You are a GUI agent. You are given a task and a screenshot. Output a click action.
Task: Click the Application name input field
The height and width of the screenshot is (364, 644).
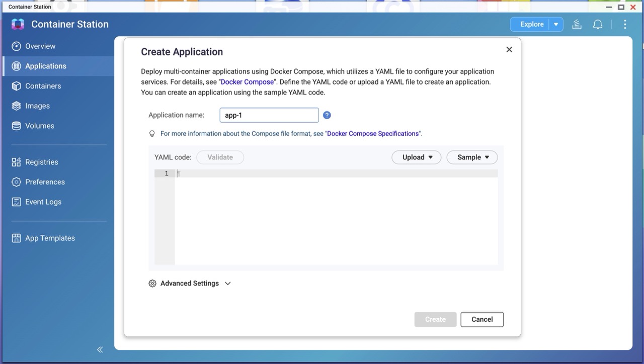pyautogui.click(x=269, y=115)
